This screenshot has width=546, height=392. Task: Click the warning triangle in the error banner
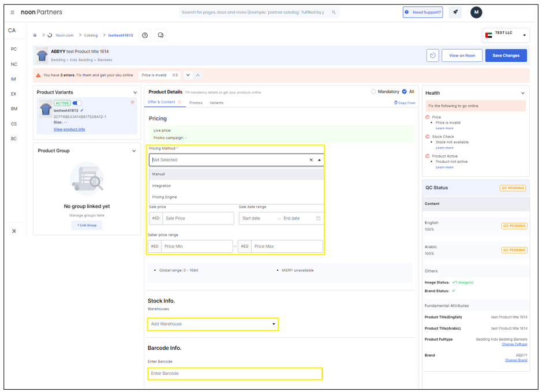coord(38,75)
